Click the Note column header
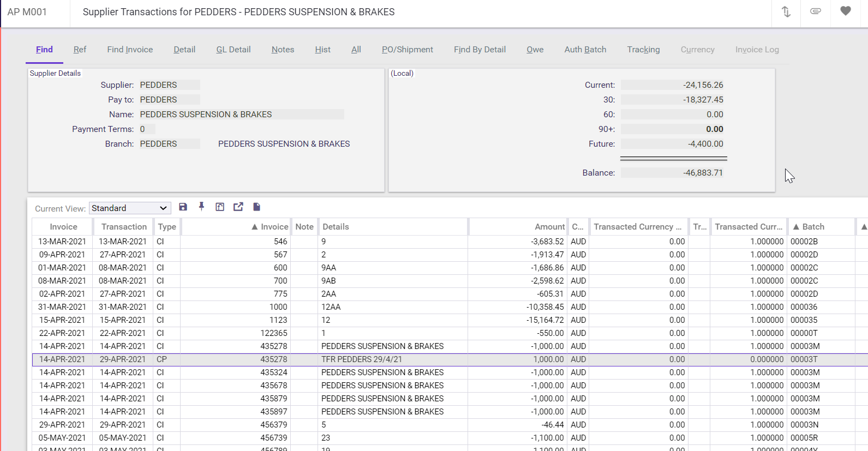 coord(304,227)
